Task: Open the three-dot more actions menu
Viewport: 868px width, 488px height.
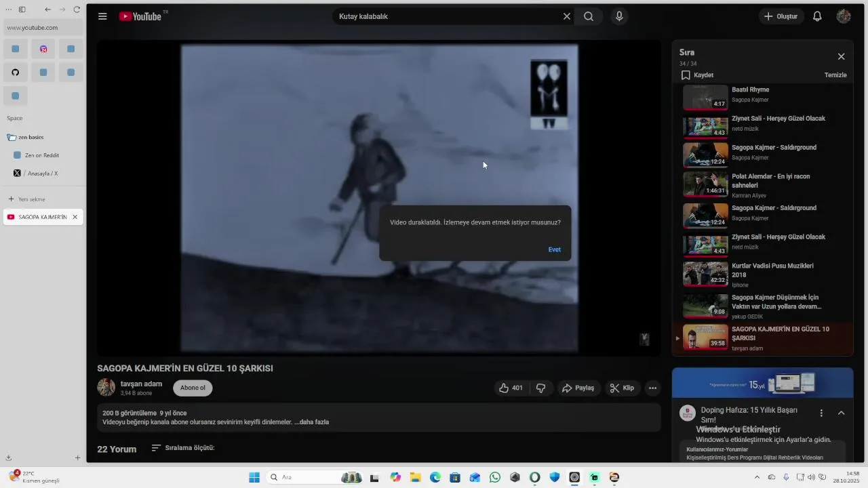Action: click(x=652, y=388)
